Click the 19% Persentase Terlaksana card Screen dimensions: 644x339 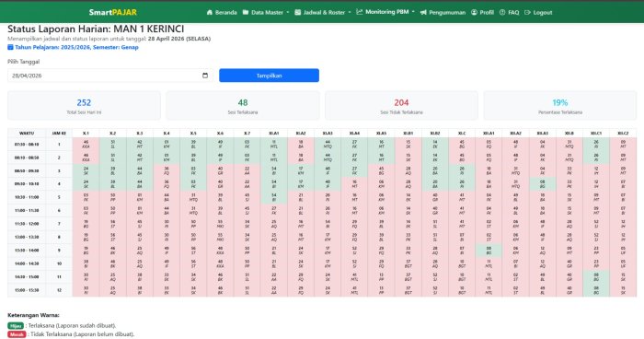[559, 105]
